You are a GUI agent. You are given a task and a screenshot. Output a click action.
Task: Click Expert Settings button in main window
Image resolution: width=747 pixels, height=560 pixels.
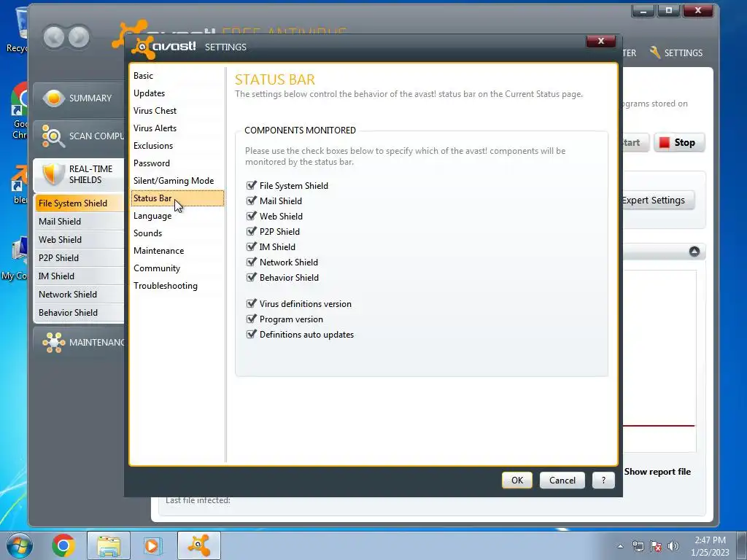click(x=657, y=200)
